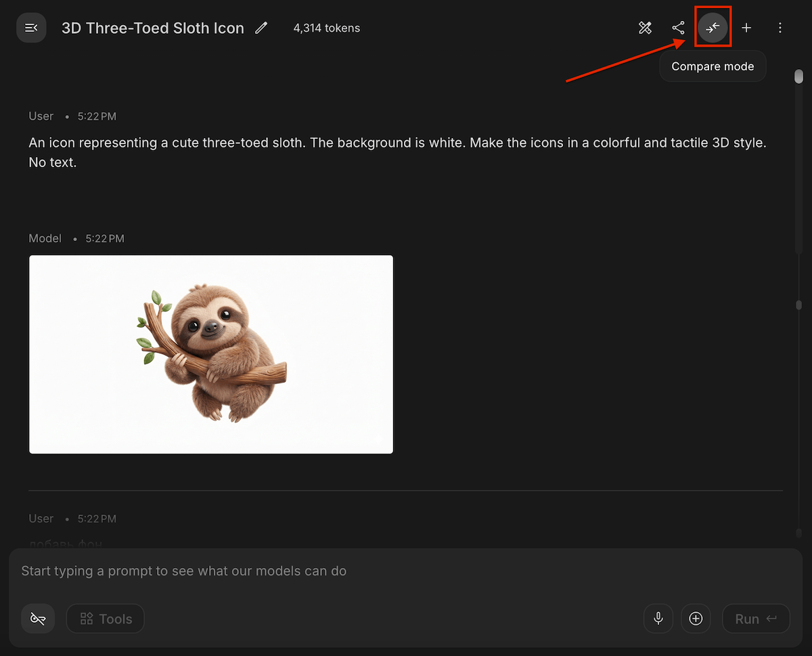The height and width of the screenshot is (656, 812).
Task: Click the 4,314 tokens counter
Action: tap(327, 28)
